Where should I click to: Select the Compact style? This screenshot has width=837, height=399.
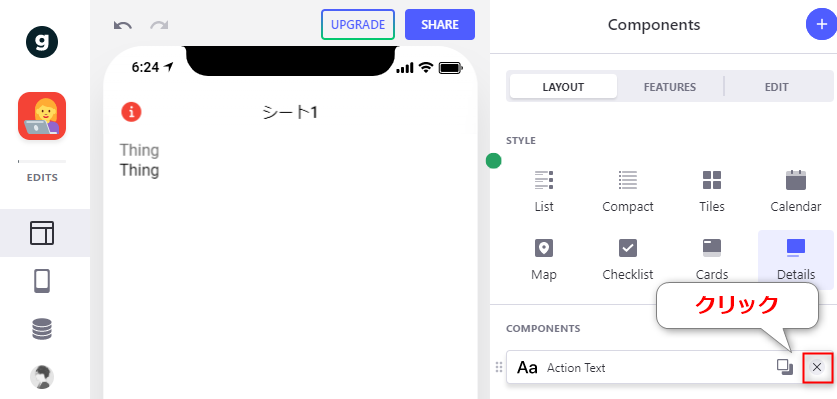(628, 192)
